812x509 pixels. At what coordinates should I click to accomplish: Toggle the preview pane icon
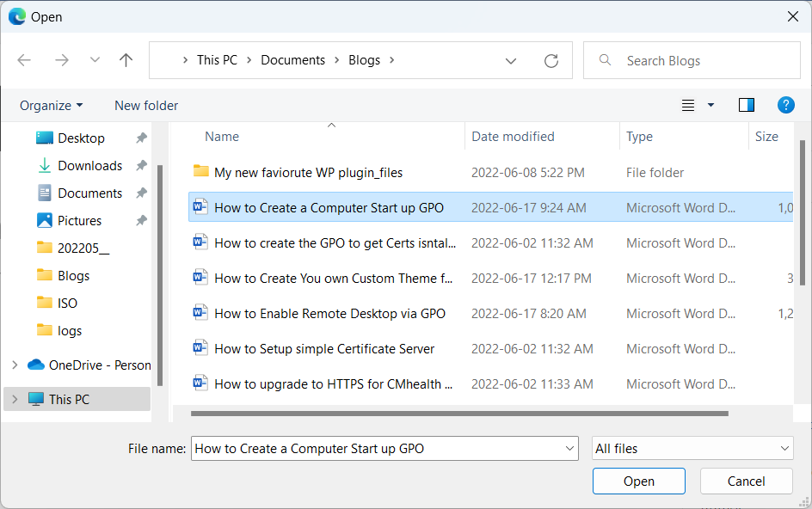(747, 105)
